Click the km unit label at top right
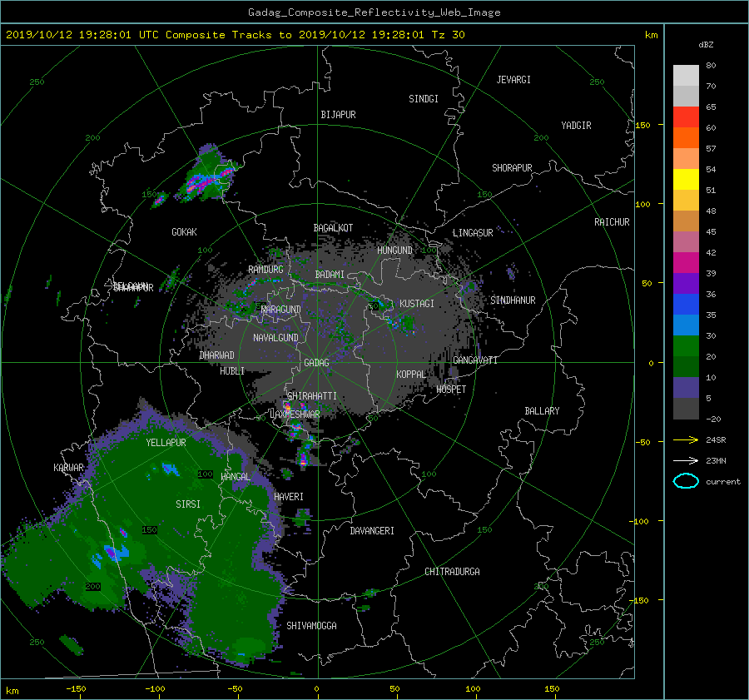Screen dimensions: 749x700 651,35
